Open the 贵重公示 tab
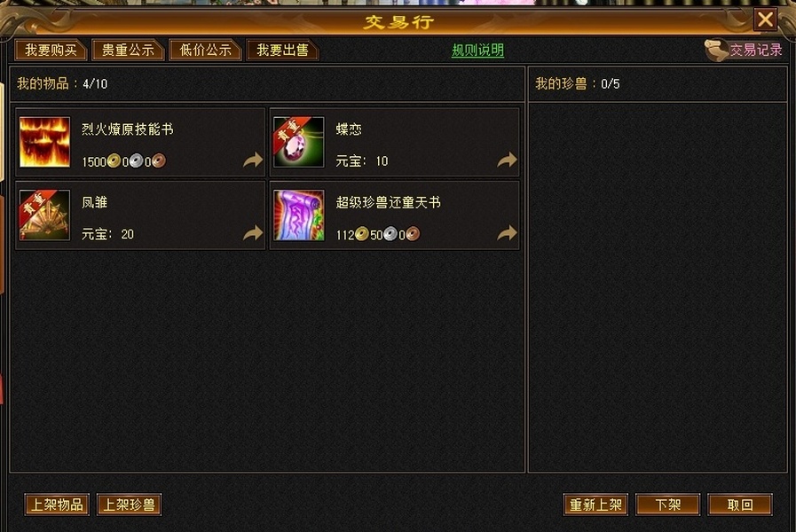The height and width of the screenshot is (532, 796). 128,51
